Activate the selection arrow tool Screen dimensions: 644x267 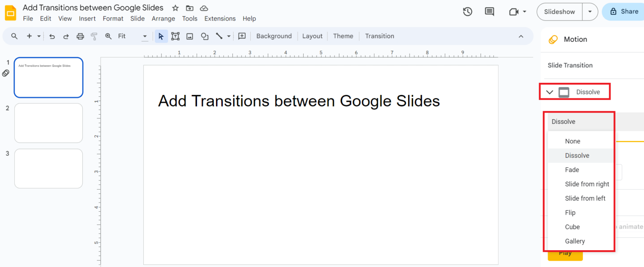tap(161, 36)
